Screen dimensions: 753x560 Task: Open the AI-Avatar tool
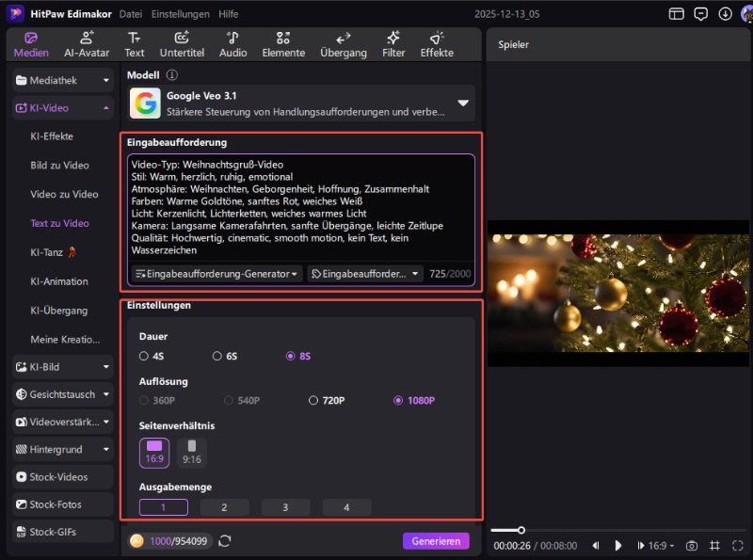point(87,44)
